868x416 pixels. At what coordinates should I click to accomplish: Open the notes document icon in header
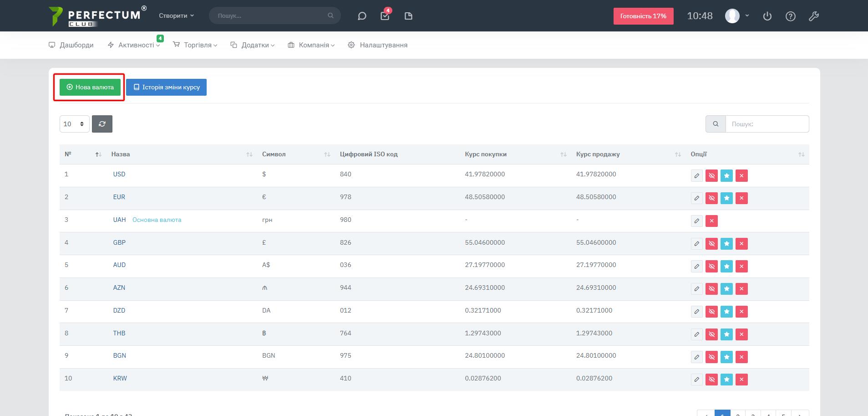[x=408, y=16]
